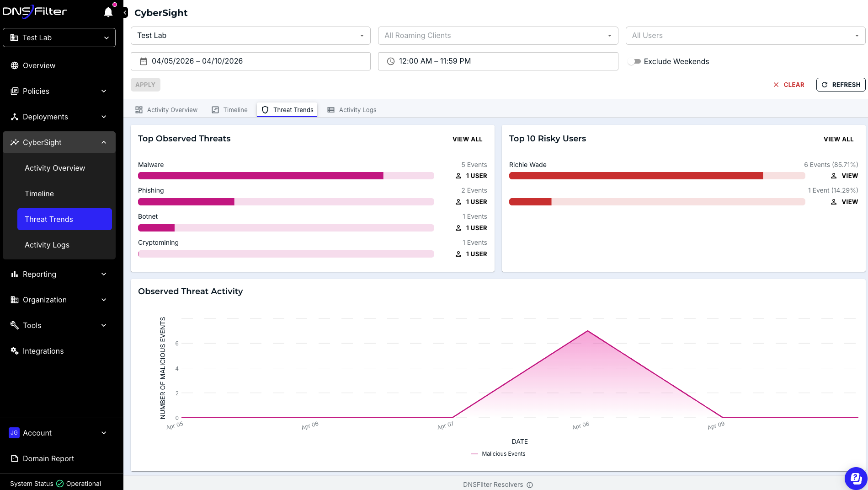This screenshot has height=490, width=868.
Task: Click the CyberSight chart icon
Action: [x=15, y=142]
